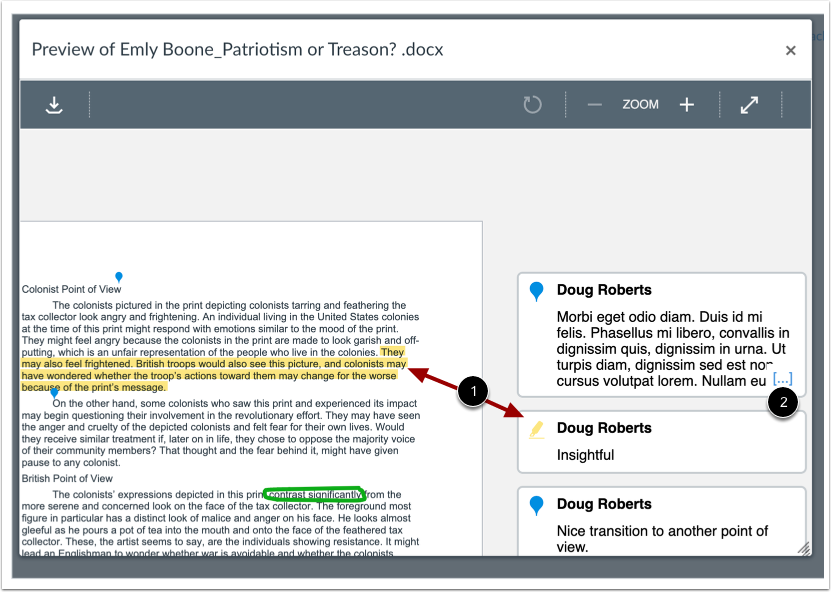Screen dimensions: 831x592
Task: Download the previewed document
Action: [x=54, y=104]
